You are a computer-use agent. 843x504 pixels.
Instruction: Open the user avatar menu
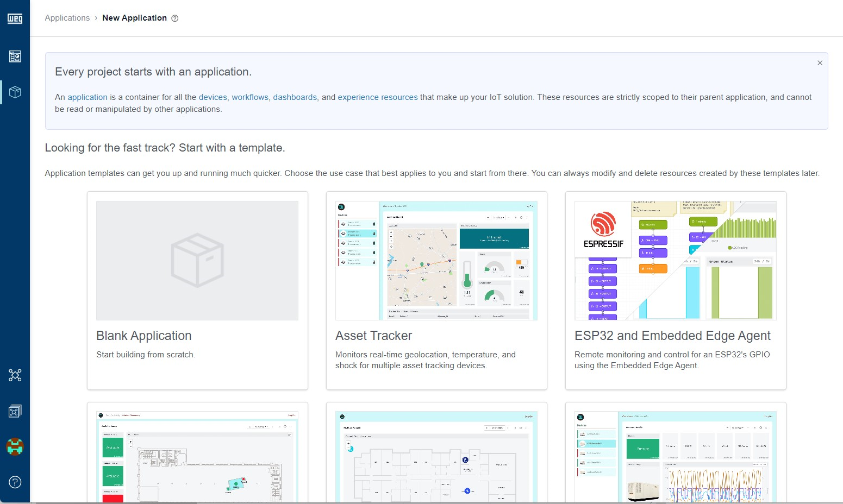point(15,446)
